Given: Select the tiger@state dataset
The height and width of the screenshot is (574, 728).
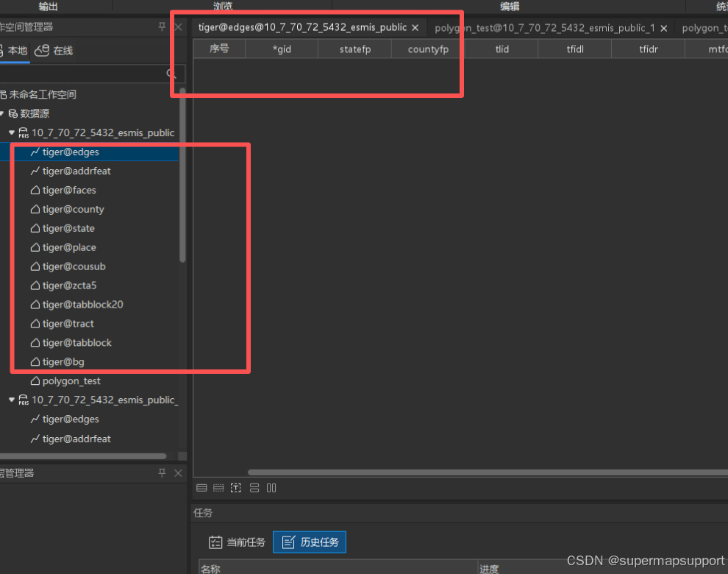Looking at the screenshot, I should 68,228.
